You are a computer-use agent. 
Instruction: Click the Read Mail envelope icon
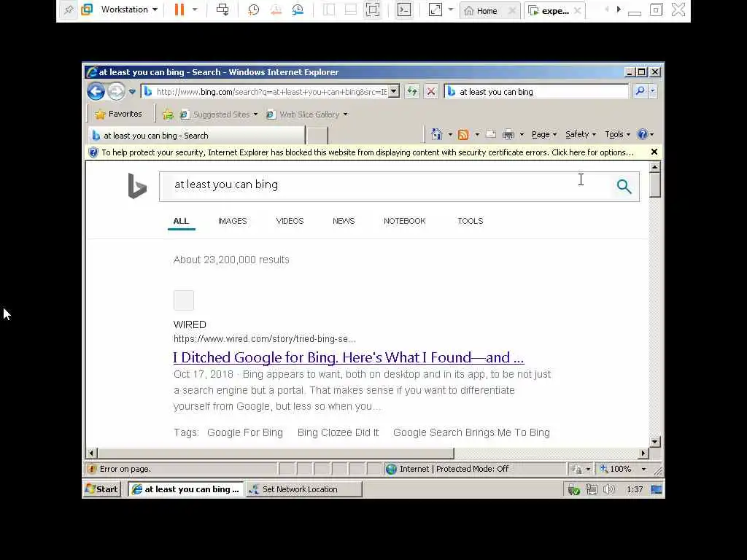click(491, 134)
